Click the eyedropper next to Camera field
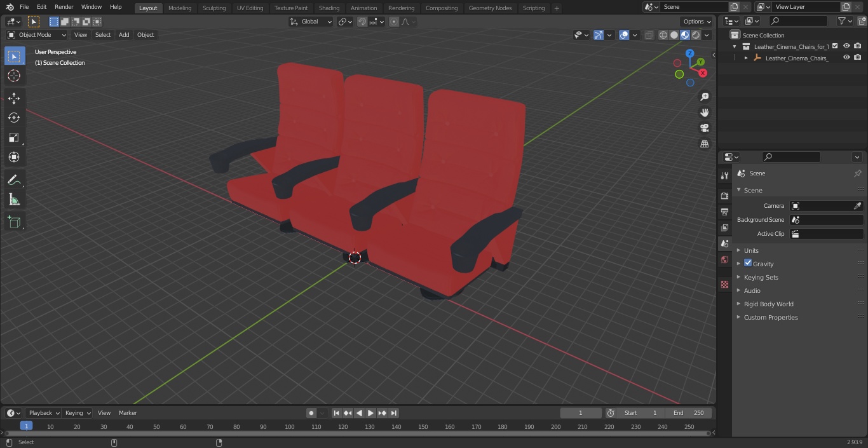The width and height of the screenshot is (868, 448). [857, 206]
